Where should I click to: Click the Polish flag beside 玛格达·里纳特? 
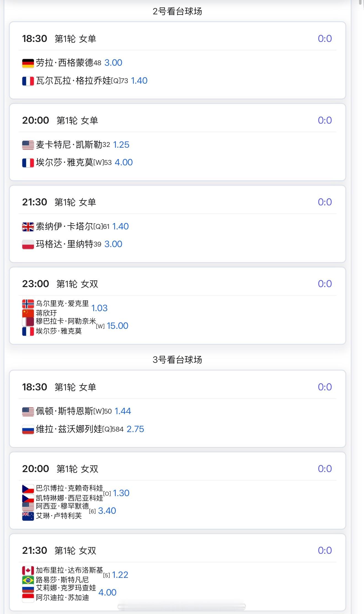click(28, 244)
